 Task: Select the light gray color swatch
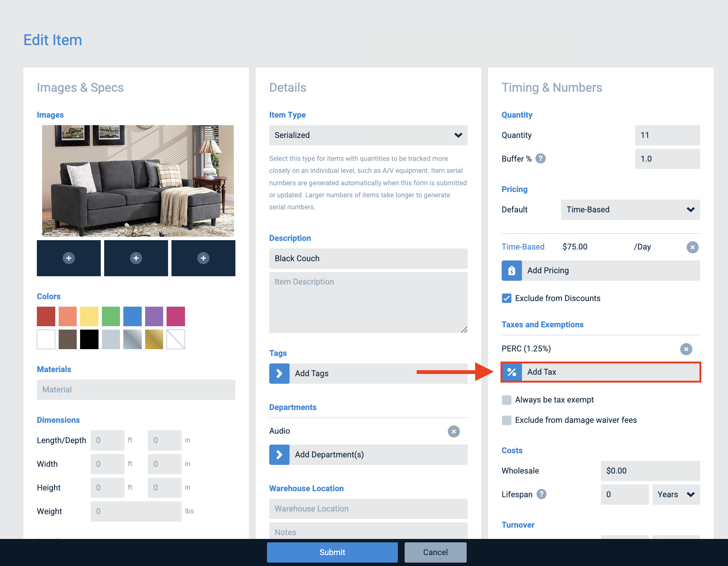pyautogui.click(x=111, y=339)
